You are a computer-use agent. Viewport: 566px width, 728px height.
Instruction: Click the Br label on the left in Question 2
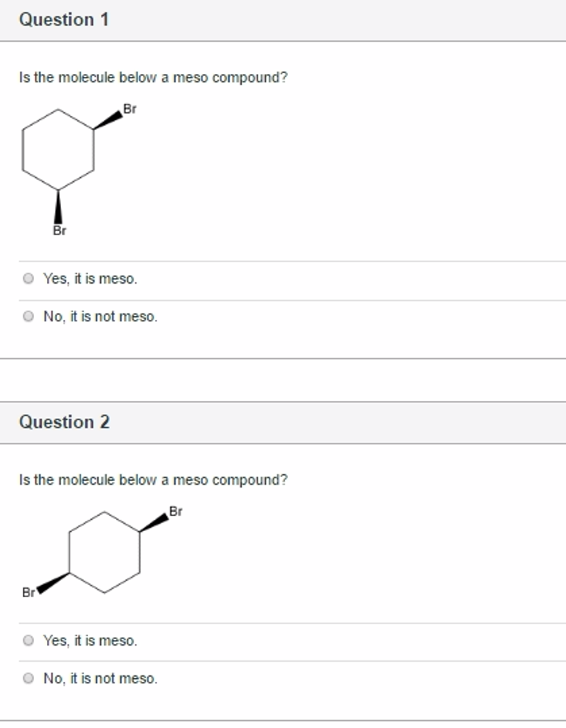(28, 591)
